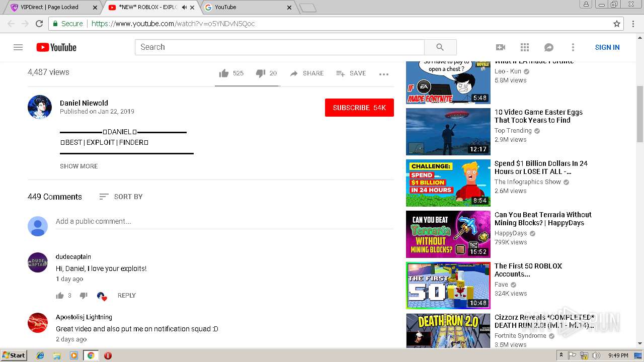This screenshot has width=644, height=362.
Task: Open Apostolisj Lightning commenter name
Action: tap(84, 317)
